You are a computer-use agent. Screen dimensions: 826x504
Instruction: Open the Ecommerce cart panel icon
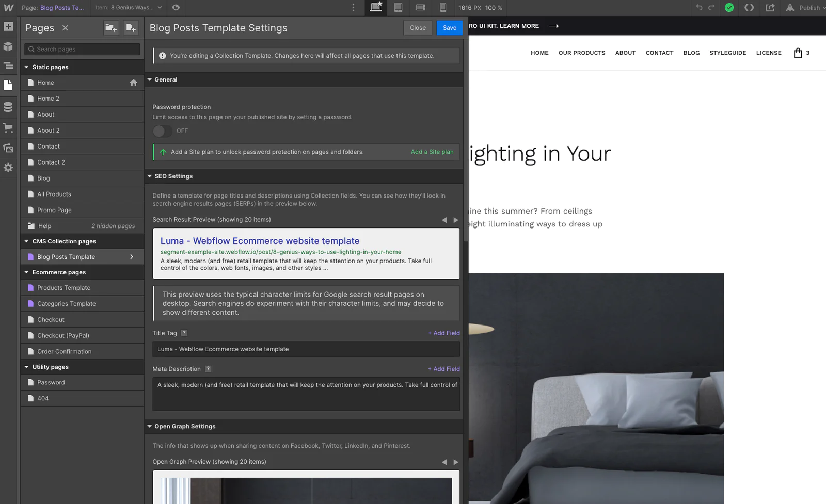click(8, 127)
